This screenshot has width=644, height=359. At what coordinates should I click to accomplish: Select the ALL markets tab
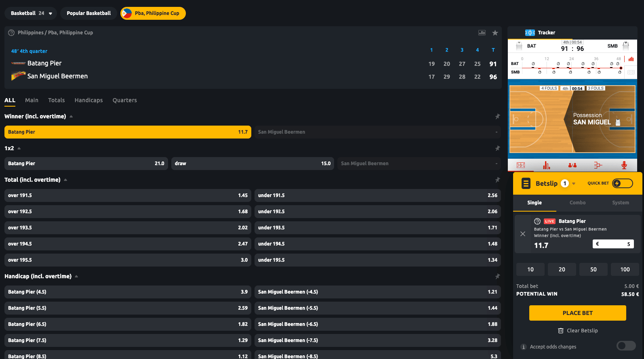10,100
